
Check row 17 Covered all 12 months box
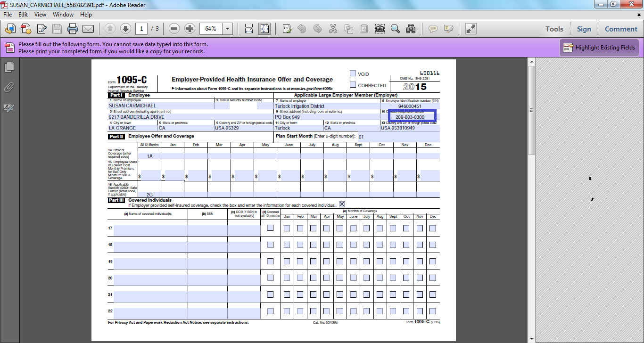(270, 228)
